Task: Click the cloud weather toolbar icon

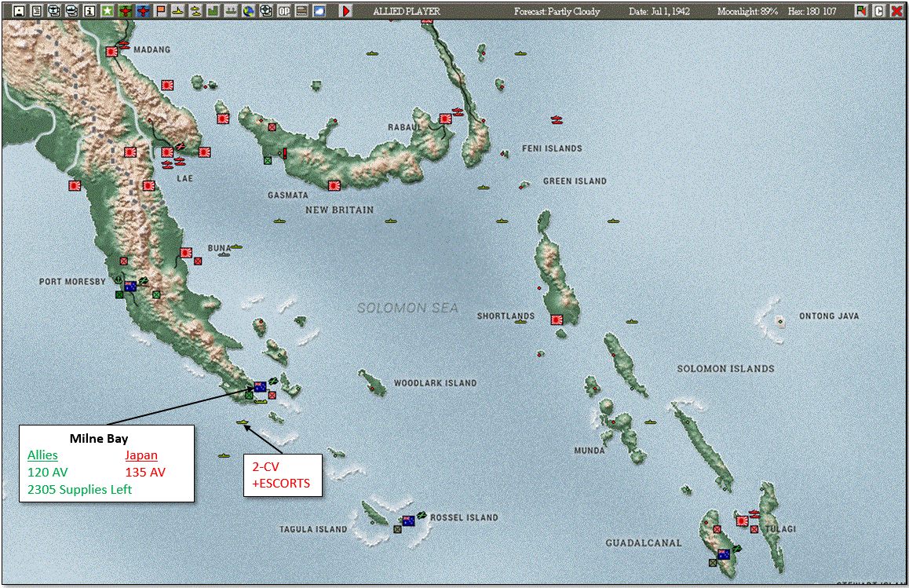Action: (319, 10)
